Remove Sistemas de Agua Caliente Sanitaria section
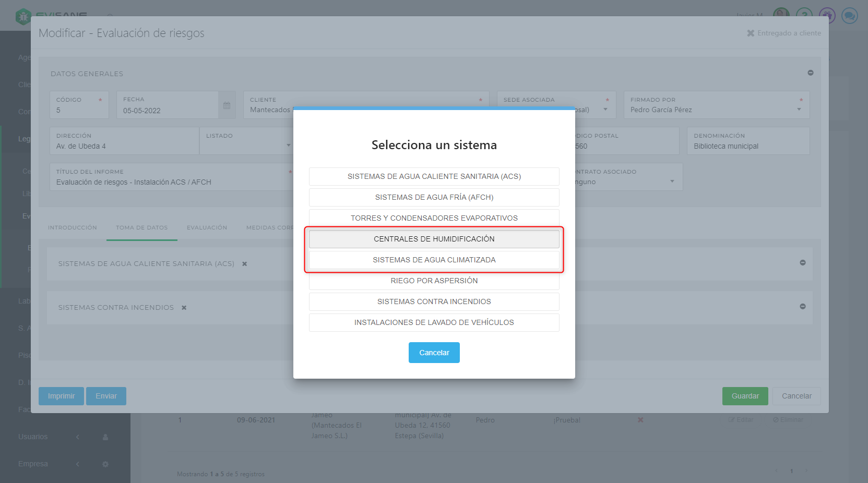The height and width of the screenshot is (483, 868). pyautogui.click(x=244, y=264)
